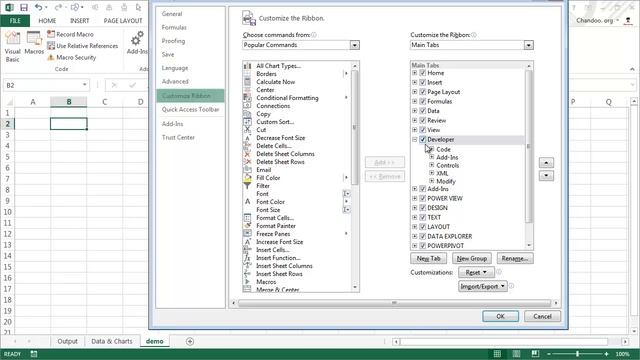Open the Import/Export dropdown
This screenshot has height=360, width=640.
tap(482, 287)
